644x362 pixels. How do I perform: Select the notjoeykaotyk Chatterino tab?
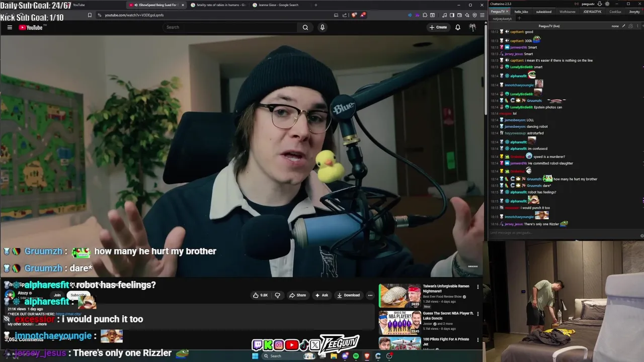pos(502,19)
